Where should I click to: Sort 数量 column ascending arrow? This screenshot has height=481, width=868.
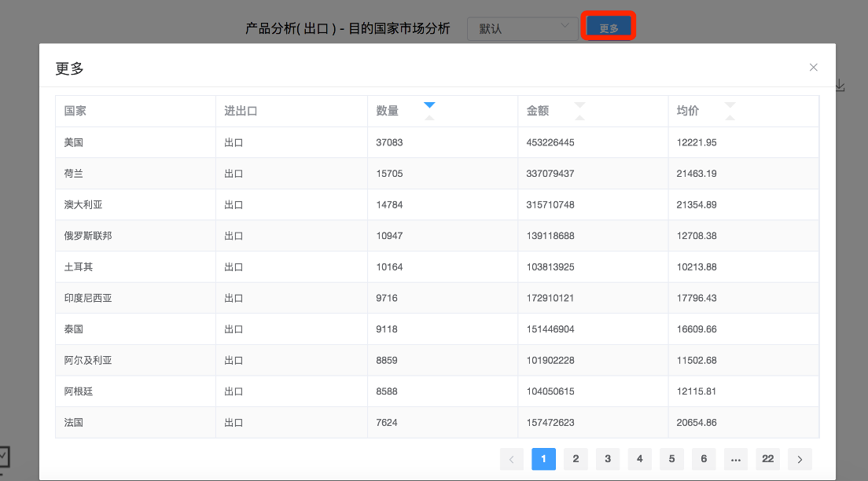click(x=429, y=117)
